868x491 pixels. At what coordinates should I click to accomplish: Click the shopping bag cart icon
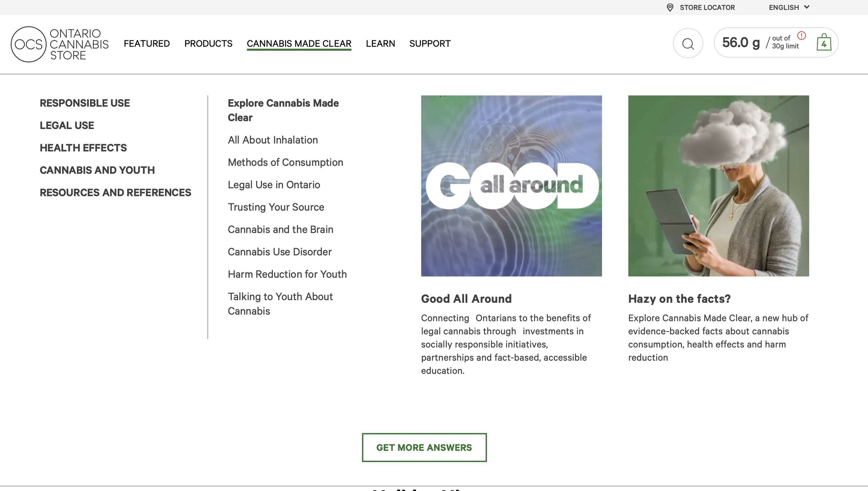point(824,42)
